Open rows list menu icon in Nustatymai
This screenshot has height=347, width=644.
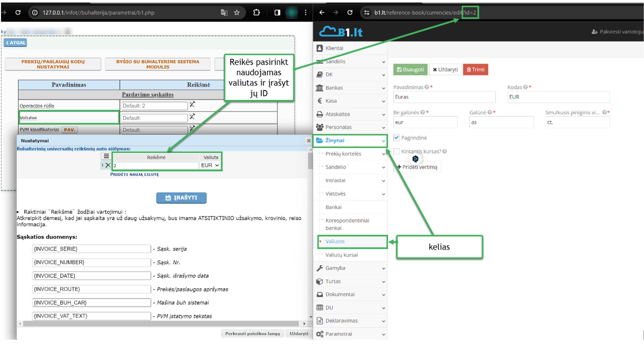106,156
